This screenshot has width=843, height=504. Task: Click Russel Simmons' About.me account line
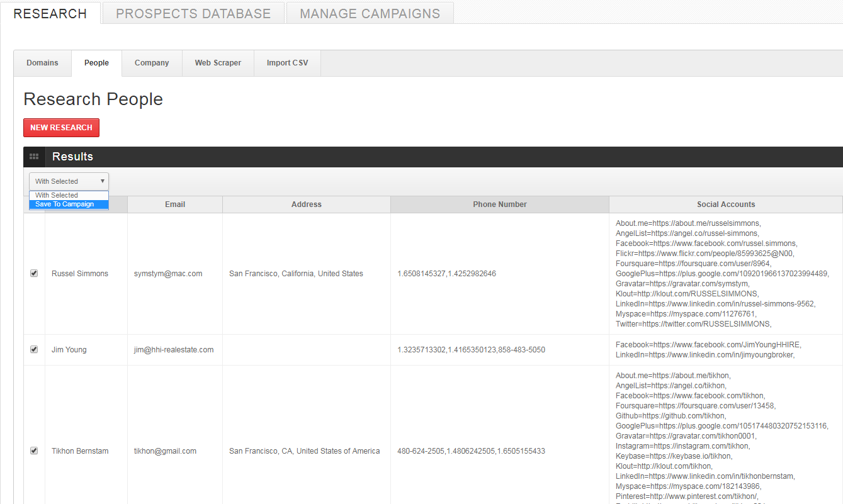click(x=688, y=223)
